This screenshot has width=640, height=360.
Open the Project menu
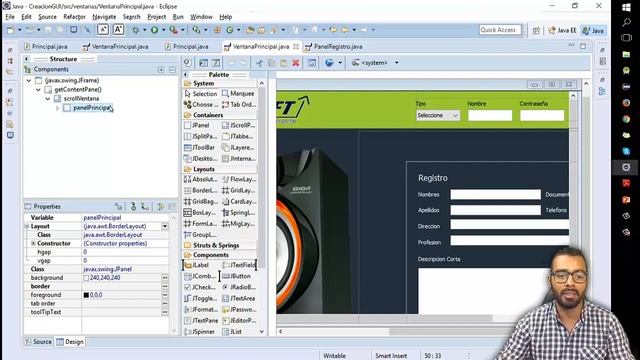click(156, 17)
